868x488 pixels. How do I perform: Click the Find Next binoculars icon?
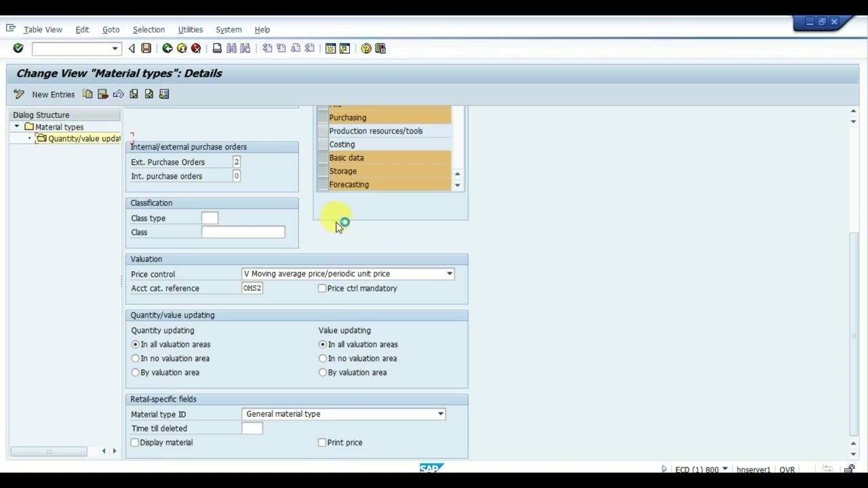[245, 48]
